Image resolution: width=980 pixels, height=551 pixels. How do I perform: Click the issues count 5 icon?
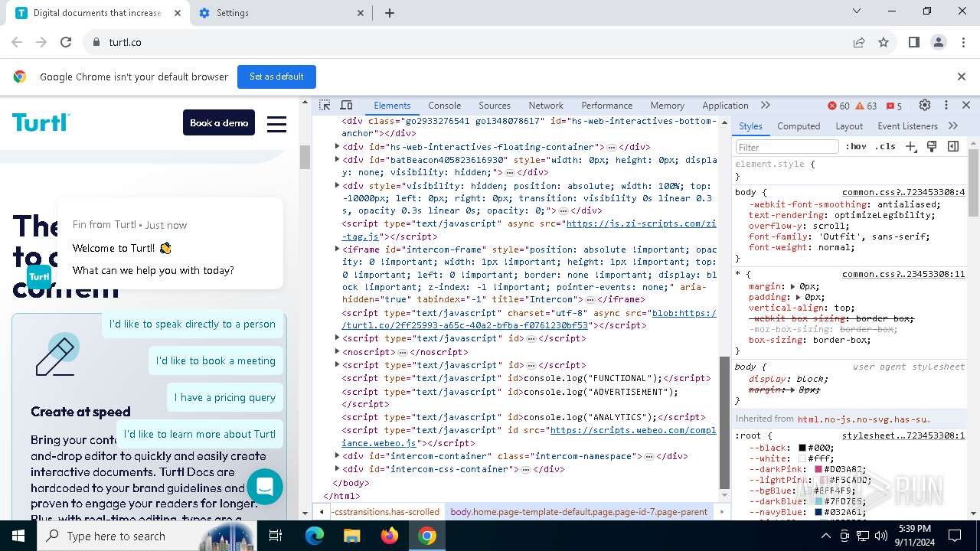click(893, 106)
